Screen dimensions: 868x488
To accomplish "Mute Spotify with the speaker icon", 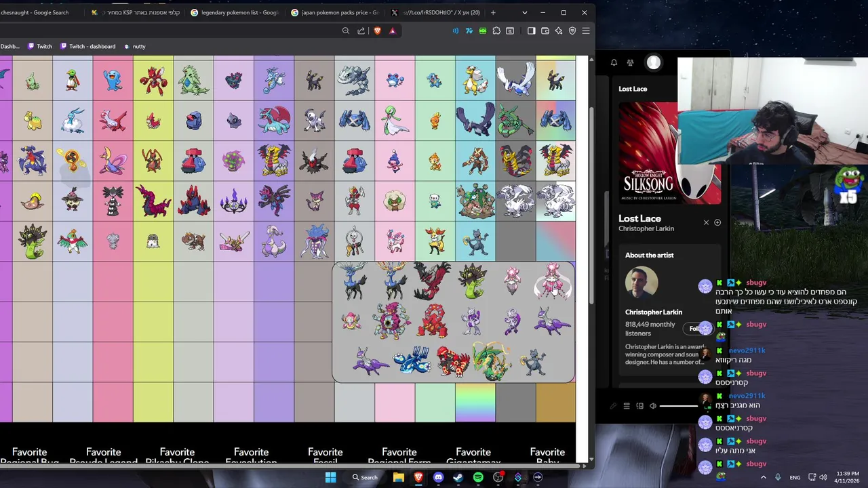I will coord(653,406).
